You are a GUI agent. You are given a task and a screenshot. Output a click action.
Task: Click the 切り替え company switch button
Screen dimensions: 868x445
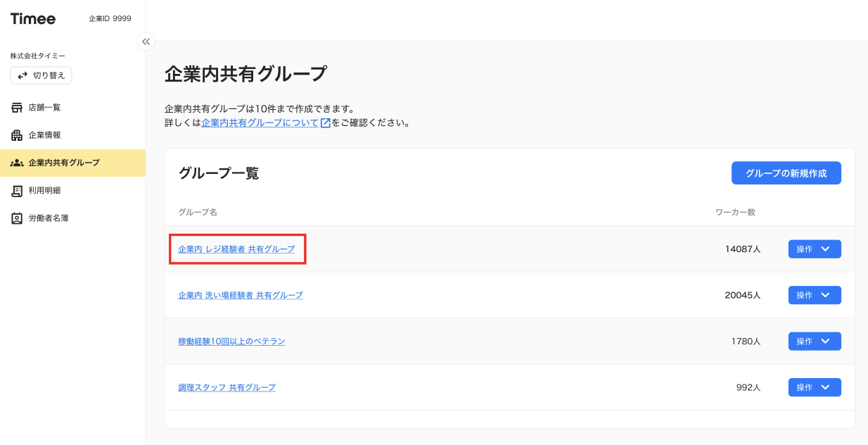tap(41, 75)
